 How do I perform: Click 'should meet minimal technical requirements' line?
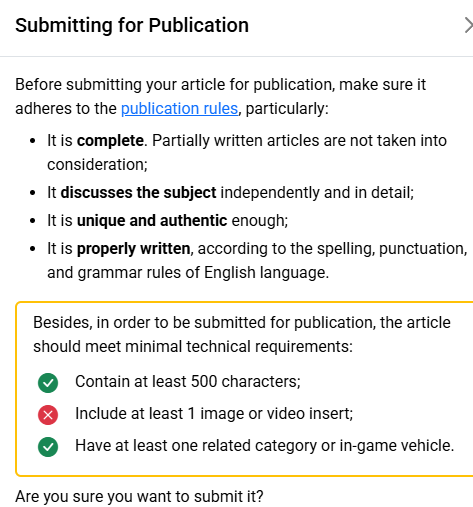pos(193,347)
